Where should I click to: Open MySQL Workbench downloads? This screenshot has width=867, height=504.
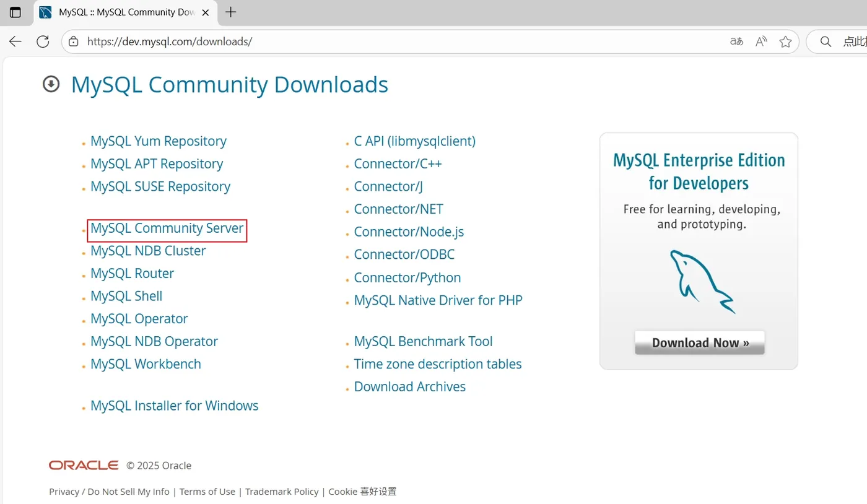(x=146, y=364)
